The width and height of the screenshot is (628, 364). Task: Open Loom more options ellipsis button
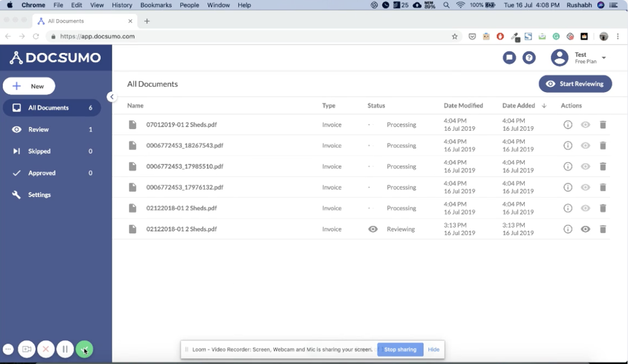tap(8, 349)
